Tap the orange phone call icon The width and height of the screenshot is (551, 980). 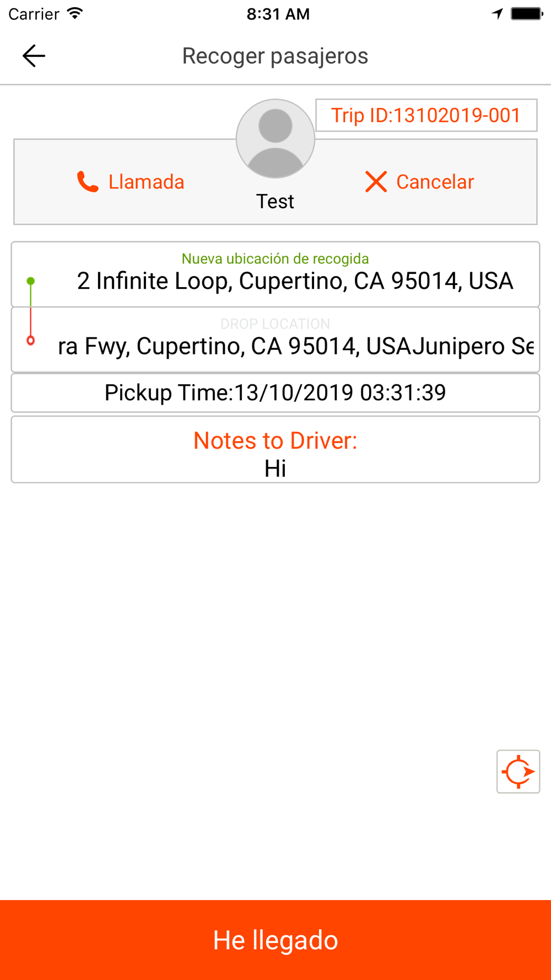(88, 181)
